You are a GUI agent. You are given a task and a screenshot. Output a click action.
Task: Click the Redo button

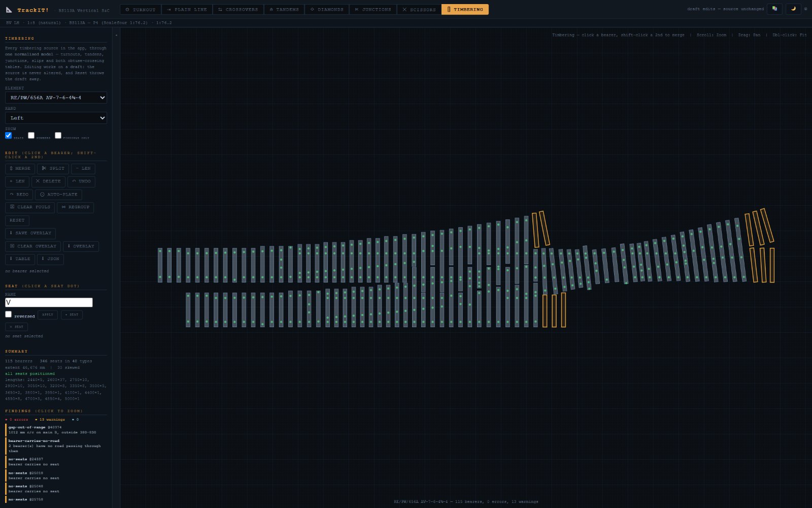point(19,195)
